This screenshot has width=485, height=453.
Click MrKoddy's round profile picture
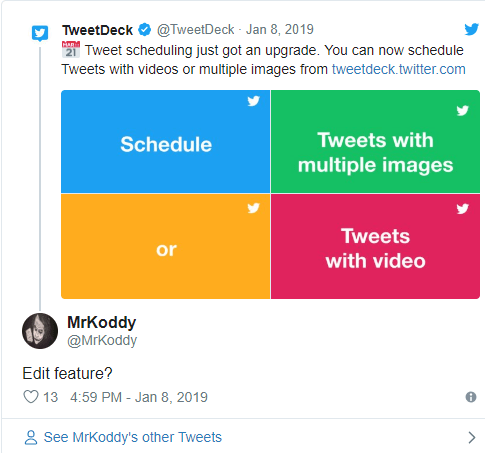tap(40, 331)
